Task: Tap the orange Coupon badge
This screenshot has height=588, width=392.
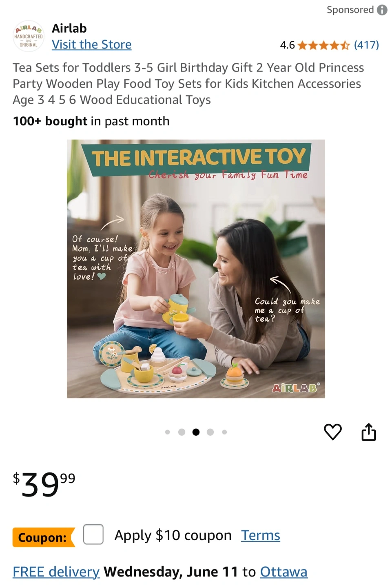Action: point(43,537)
